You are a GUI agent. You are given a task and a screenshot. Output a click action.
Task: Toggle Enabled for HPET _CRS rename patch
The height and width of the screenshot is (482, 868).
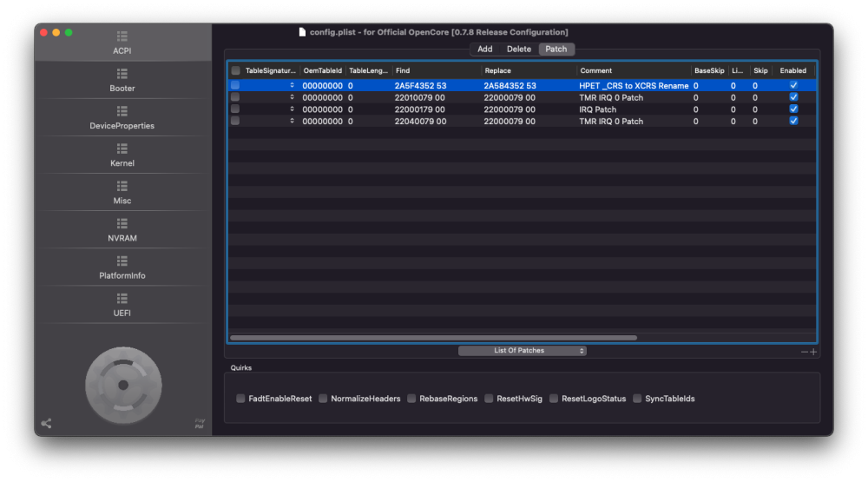[x=793, y=85]
